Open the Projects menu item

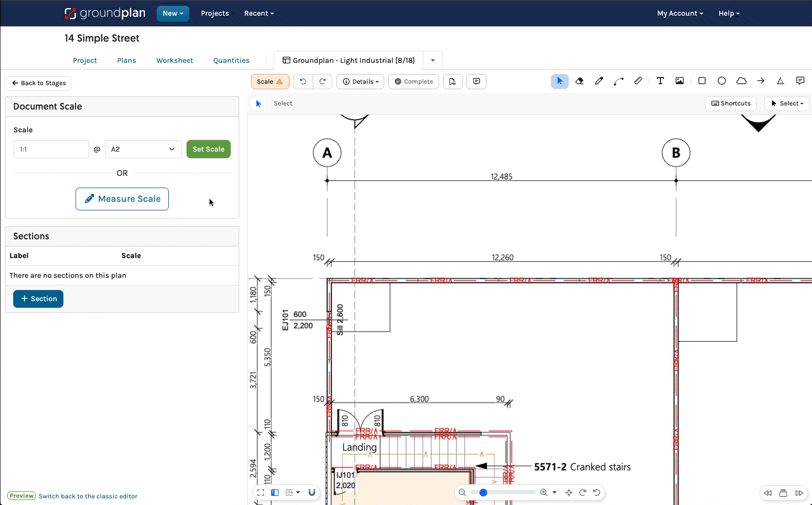(215, 14)
